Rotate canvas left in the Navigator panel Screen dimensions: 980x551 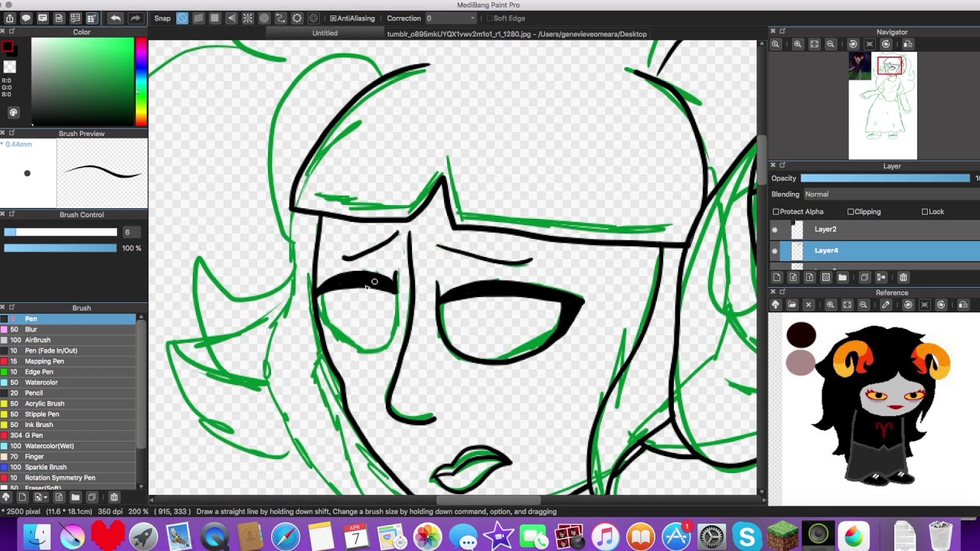[x=853, y=44]
